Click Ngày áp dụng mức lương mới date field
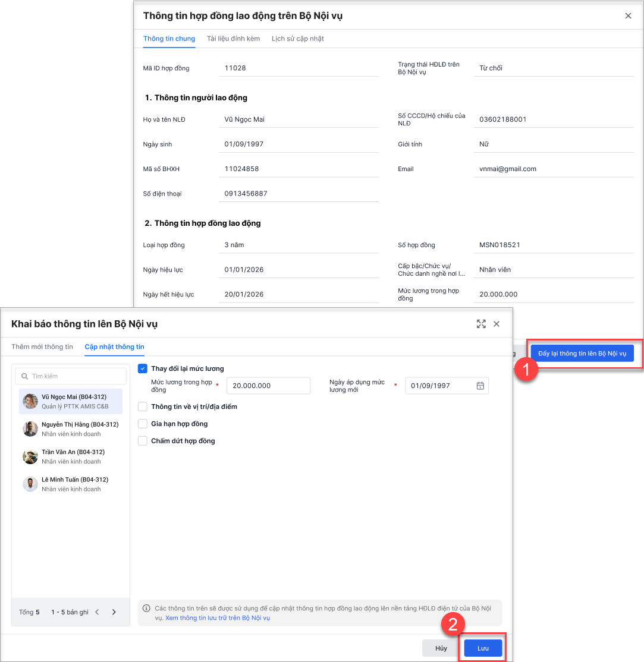The width and height of the screenshot is (644, 662). point(447,386)
